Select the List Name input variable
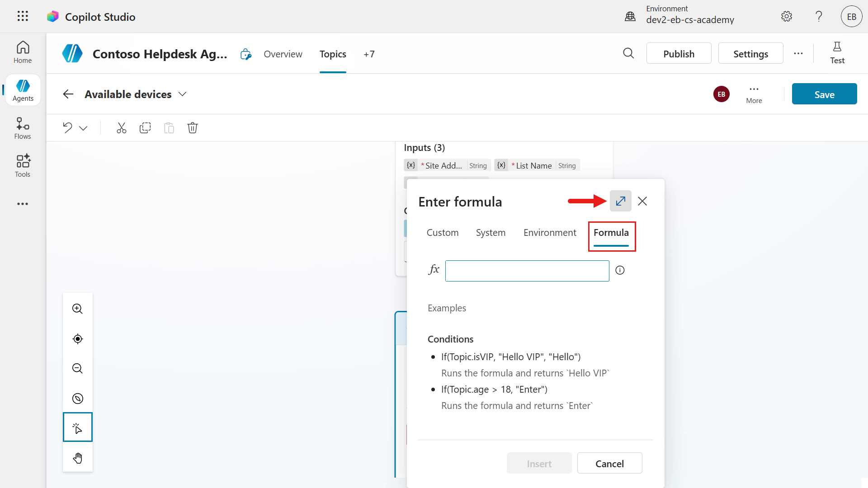The height and width of the screenshot is (488, 868). pos(537,165)
